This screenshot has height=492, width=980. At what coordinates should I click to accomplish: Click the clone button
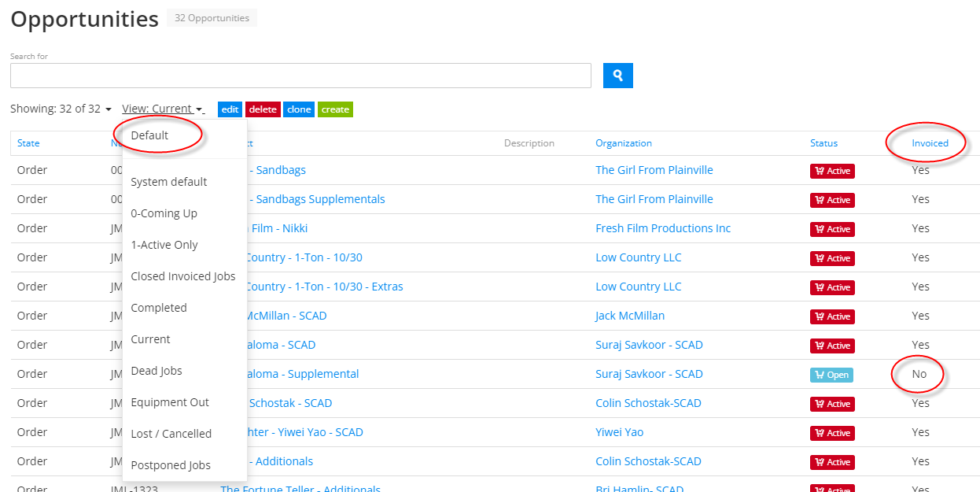tap(299, 109)
